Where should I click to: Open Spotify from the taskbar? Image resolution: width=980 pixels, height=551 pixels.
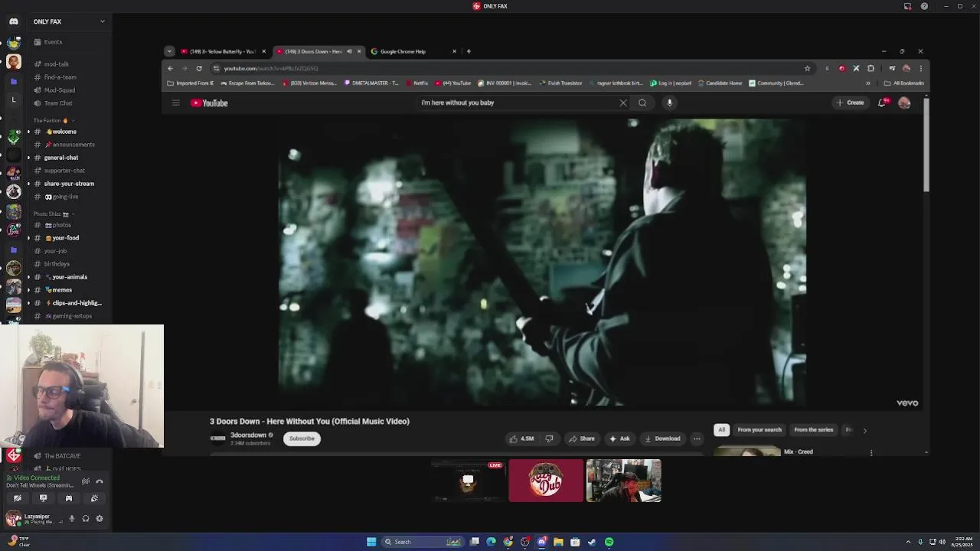(609, 542)
